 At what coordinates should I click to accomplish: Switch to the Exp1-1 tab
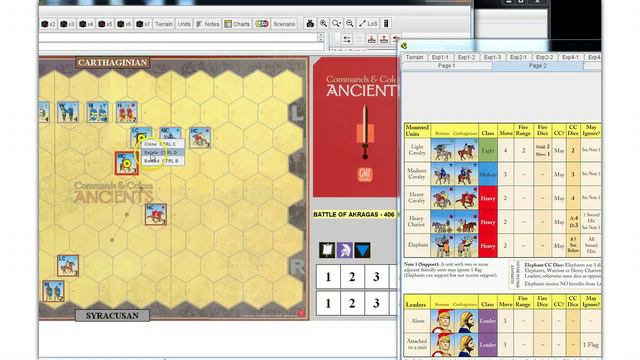point(440,58)
